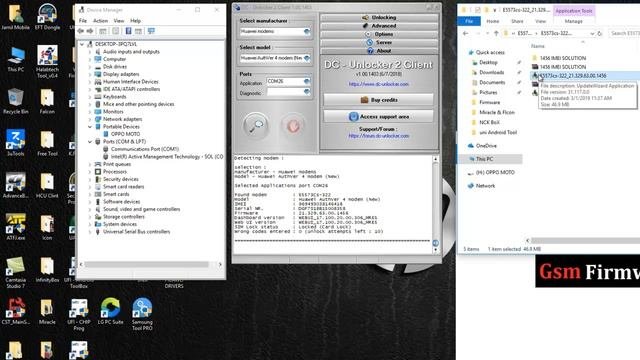640x360 pixels.
Task: Expand the Network adapters node
Action: tap(90, 119)
